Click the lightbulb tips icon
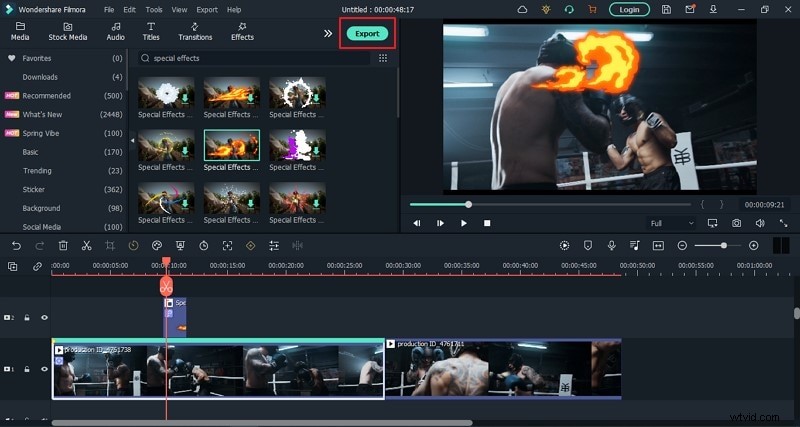Screen dimensions: 800x427 pos(546,9)
